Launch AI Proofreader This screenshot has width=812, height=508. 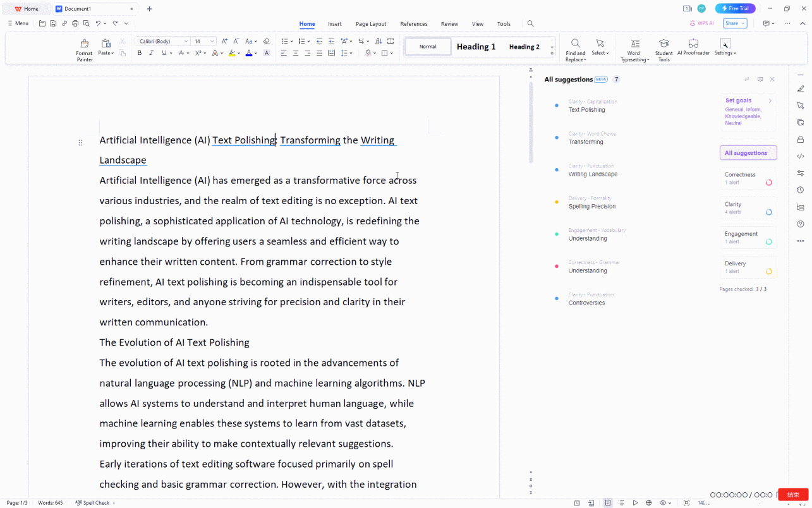click(x=693, y=47)
